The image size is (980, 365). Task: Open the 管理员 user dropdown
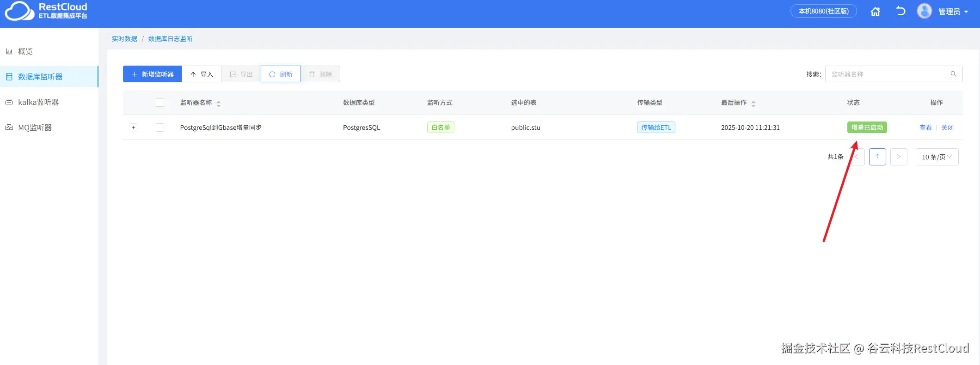[x=953, y=12]
